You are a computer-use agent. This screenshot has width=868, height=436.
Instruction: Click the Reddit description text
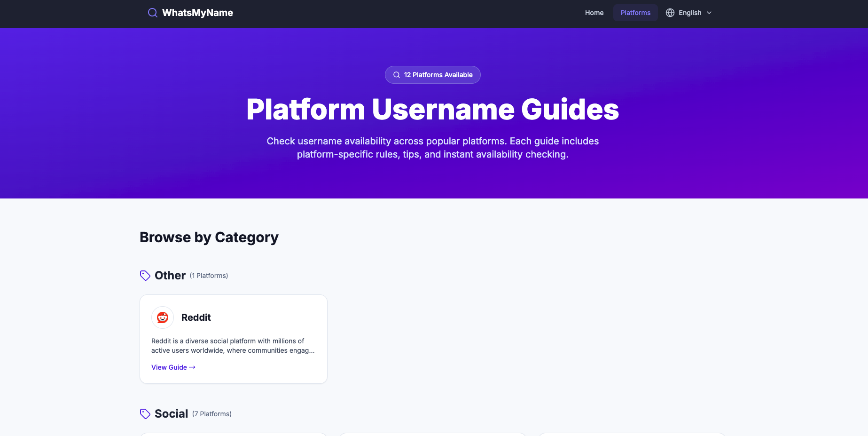233,346
